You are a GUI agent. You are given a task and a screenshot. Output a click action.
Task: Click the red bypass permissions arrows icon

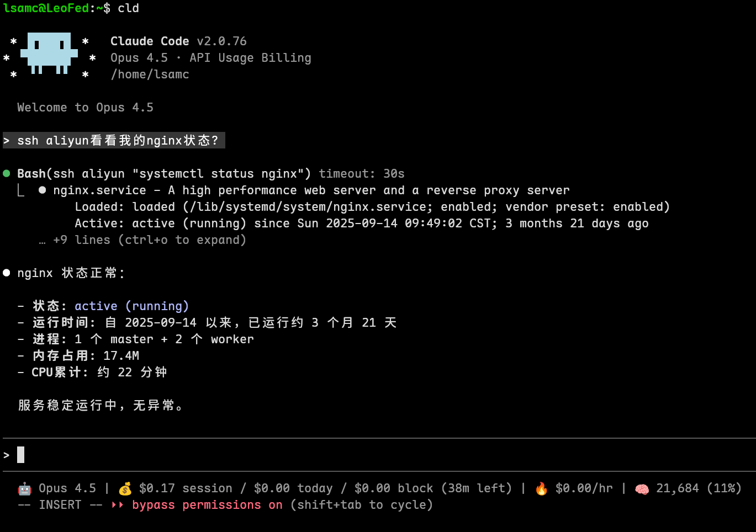click(118, 505)
